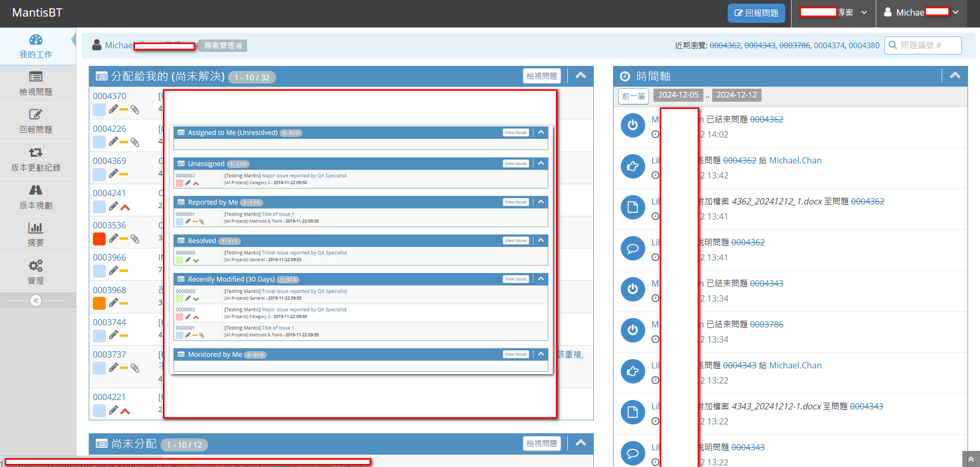980x467 pixels.
Task: Click the orange status swatch of issue 0003968
Action: tap(99, 303)
